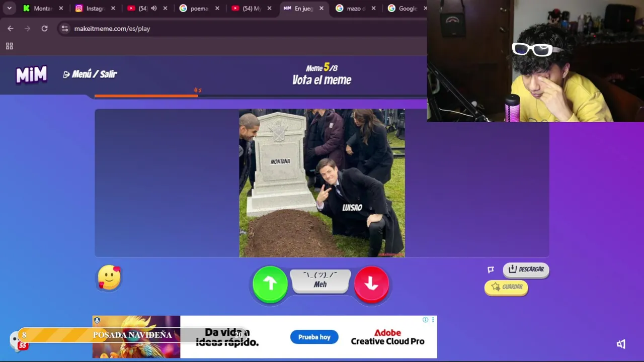Click the voting timer progress bar

(260, 96)
